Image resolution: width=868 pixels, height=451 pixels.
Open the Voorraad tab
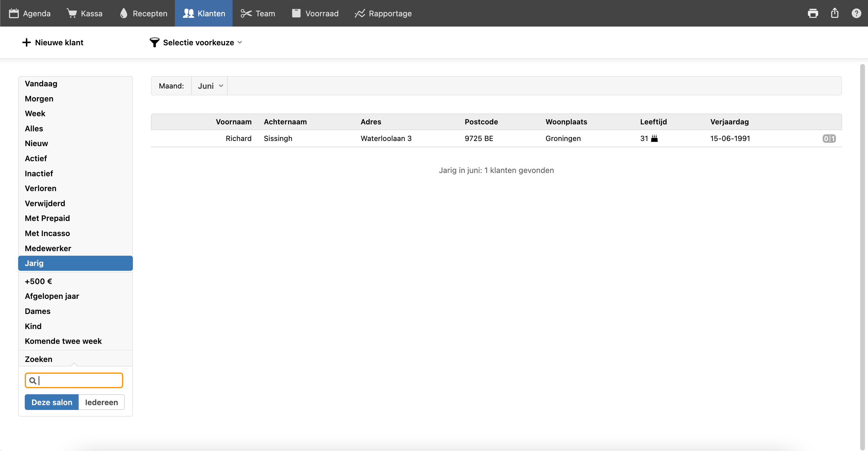tap(315, 14)
